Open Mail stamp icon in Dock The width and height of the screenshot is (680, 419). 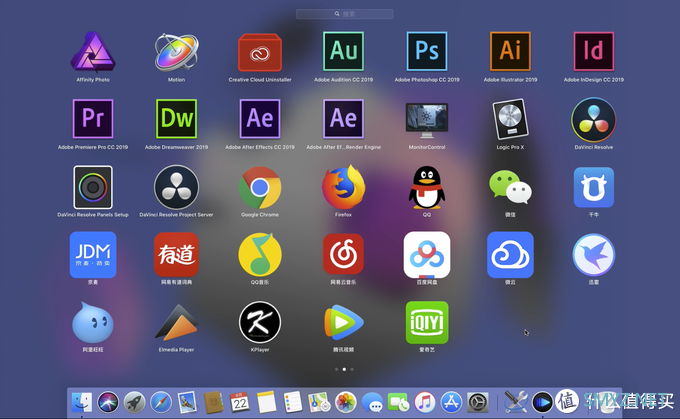point(187,402)
